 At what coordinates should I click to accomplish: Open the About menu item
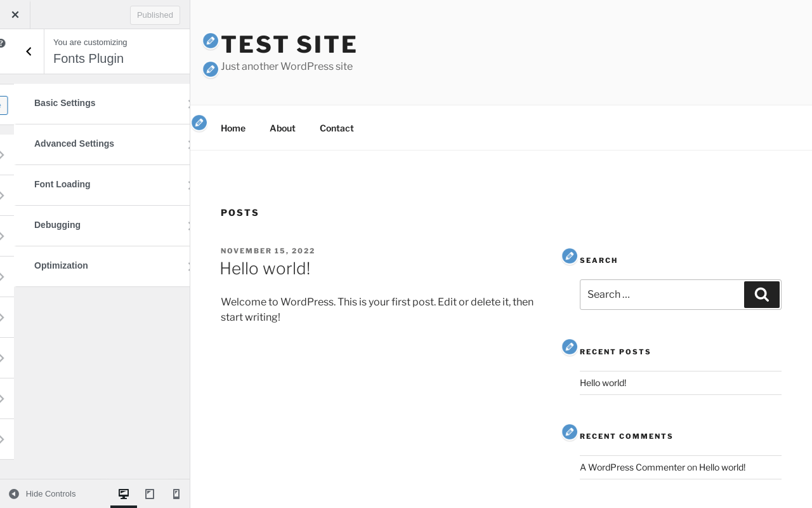tap(282, 128)
